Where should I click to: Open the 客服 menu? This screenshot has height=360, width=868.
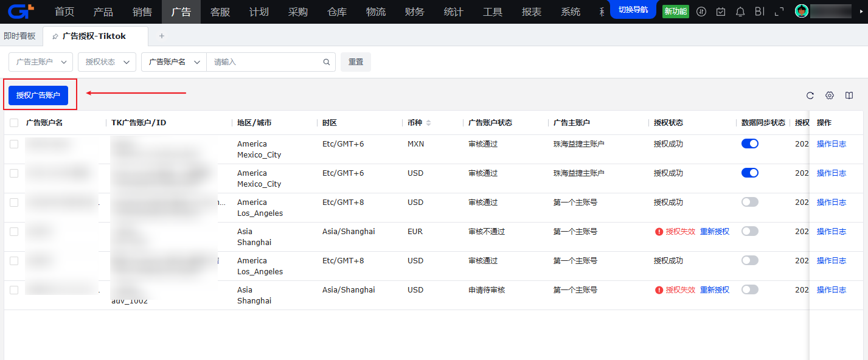coord(220,12)
